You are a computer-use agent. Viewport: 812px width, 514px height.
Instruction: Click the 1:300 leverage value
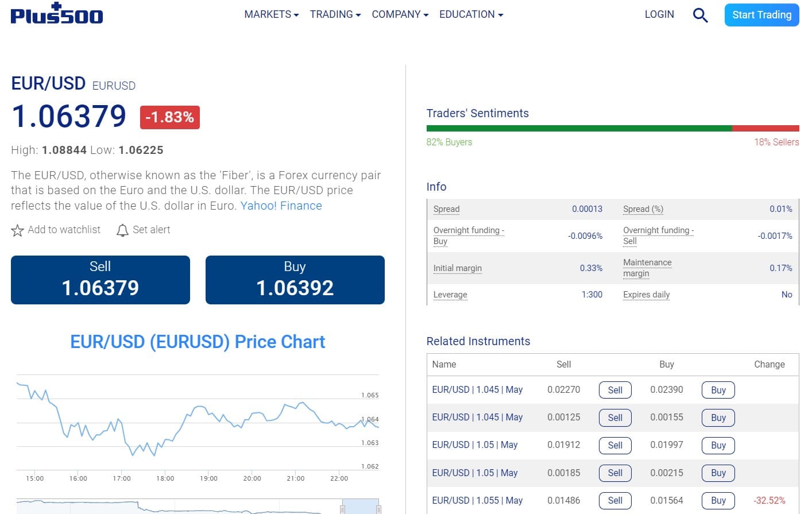pyautogui.click(x=592, y=295)
